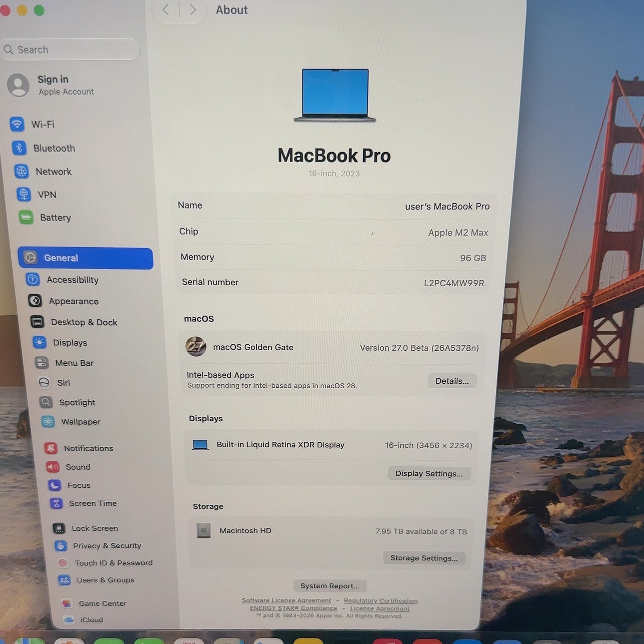Click the built-in display laptop icon

click(x=200, y=444)
